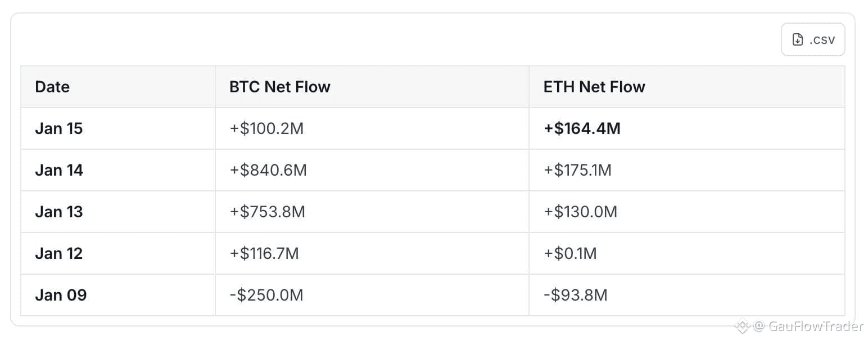Viewport: 868px width, 340px height.
Task: Click the +$130.0M ETH value
Action: [580, 212]
